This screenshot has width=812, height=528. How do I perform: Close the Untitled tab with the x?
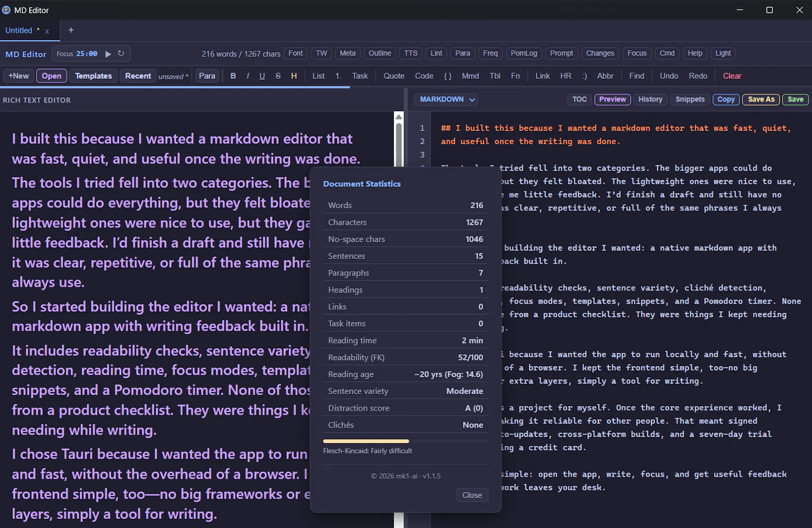tap(47, 31)
